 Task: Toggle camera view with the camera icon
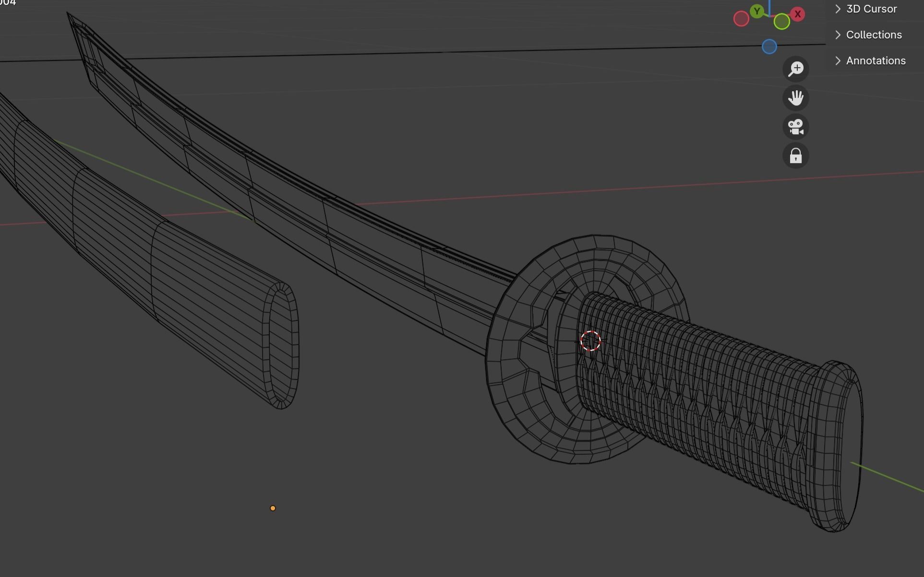click(796, 127)
